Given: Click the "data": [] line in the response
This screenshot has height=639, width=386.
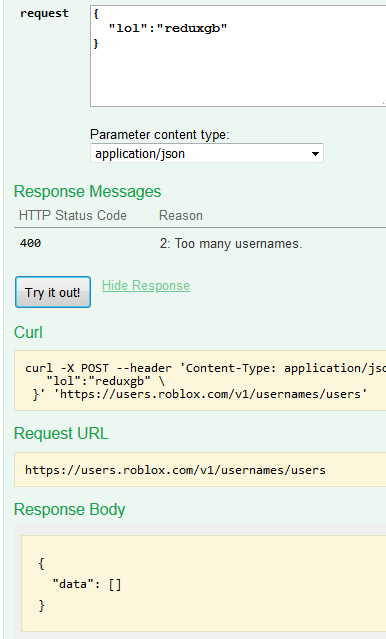Looking at the screenshot, I should pyautogui.click(x=87, y=584).
